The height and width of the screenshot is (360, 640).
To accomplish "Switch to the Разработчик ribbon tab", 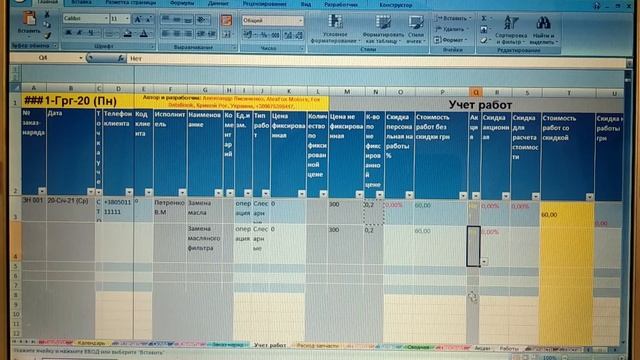I will point(341,5).
